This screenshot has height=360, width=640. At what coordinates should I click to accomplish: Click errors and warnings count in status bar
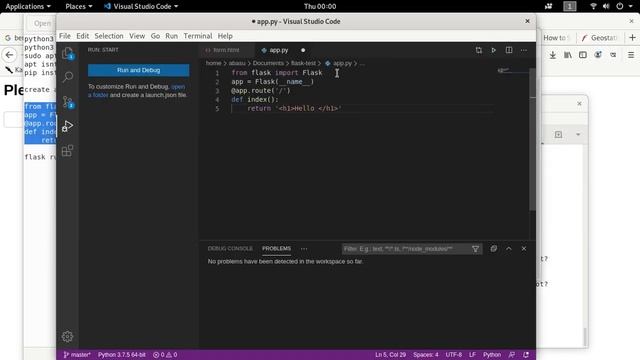click(165, 355)
